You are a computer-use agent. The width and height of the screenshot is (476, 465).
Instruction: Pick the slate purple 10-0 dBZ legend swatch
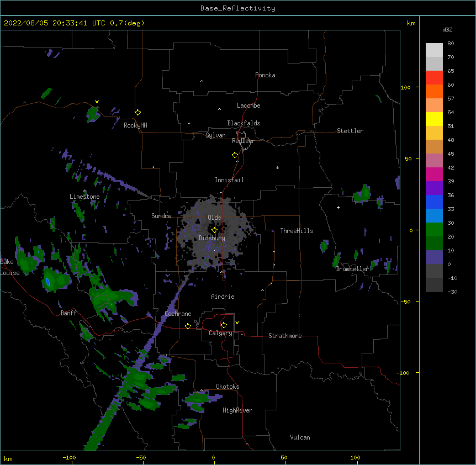[x=434, y=257]
